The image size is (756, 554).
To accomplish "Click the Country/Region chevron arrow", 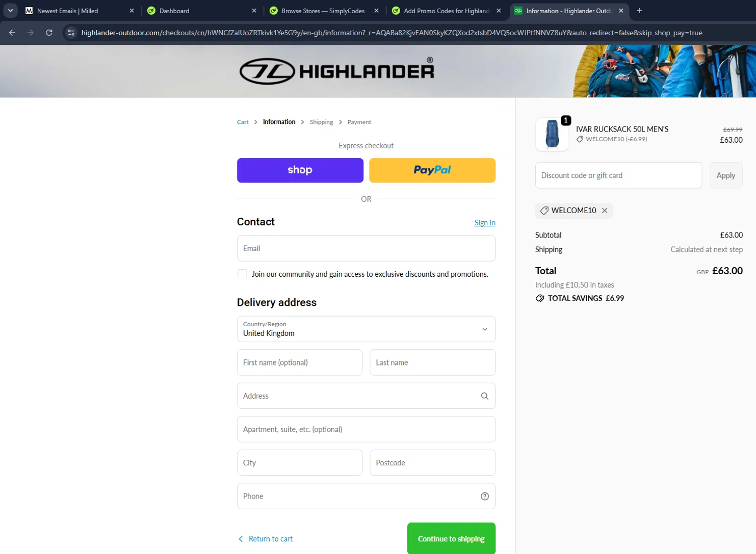I will (x=484, y=329).
